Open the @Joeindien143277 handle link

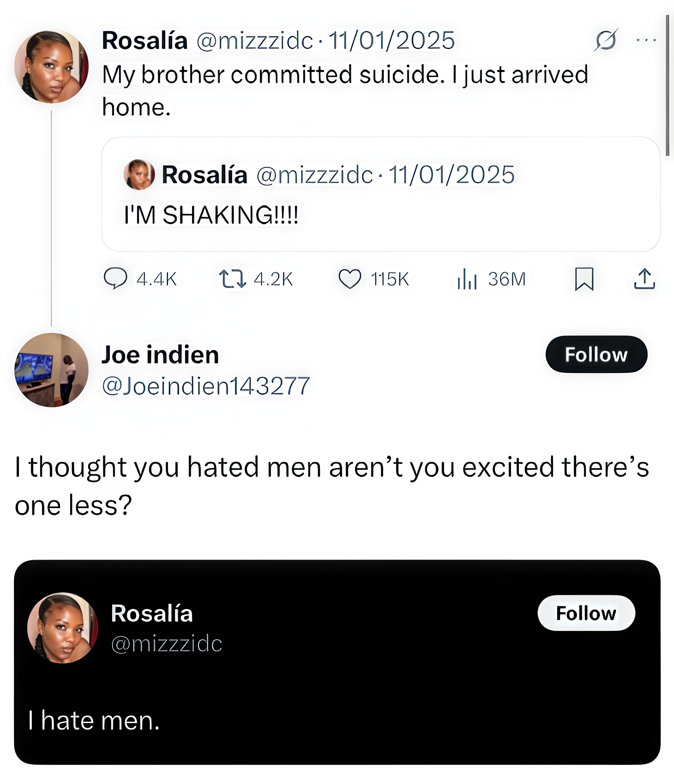206,386
